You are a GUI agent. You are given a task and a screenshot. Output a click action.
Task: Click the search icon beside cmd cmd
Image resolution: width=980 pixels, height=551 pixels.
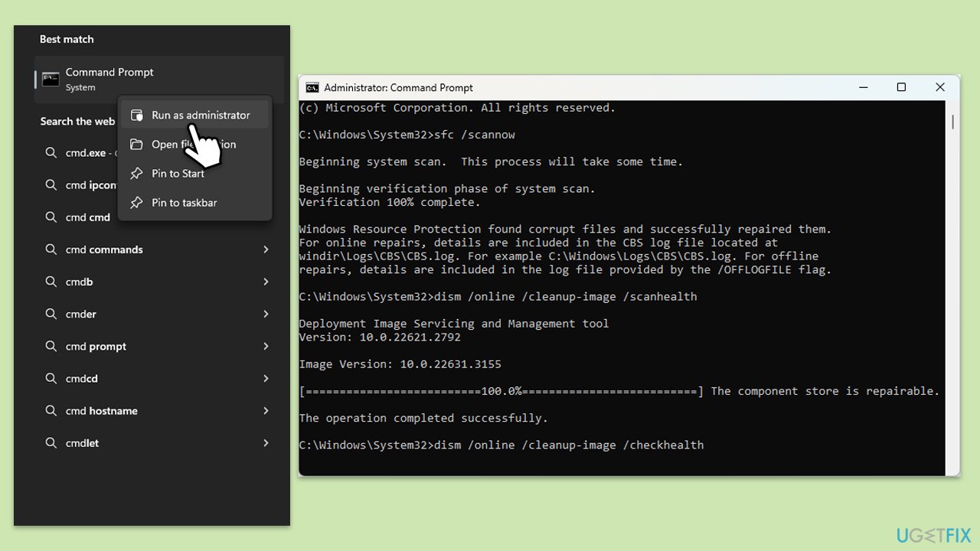51,217
